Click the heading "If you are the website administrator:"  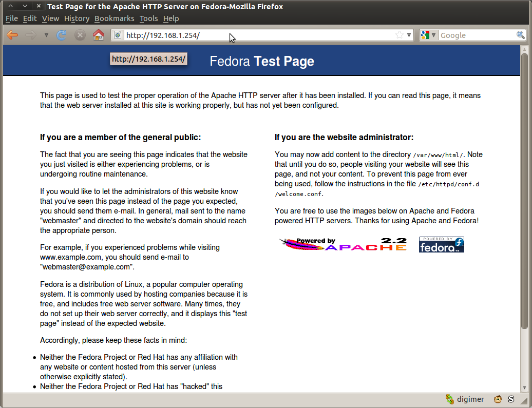tap(344, 138)
